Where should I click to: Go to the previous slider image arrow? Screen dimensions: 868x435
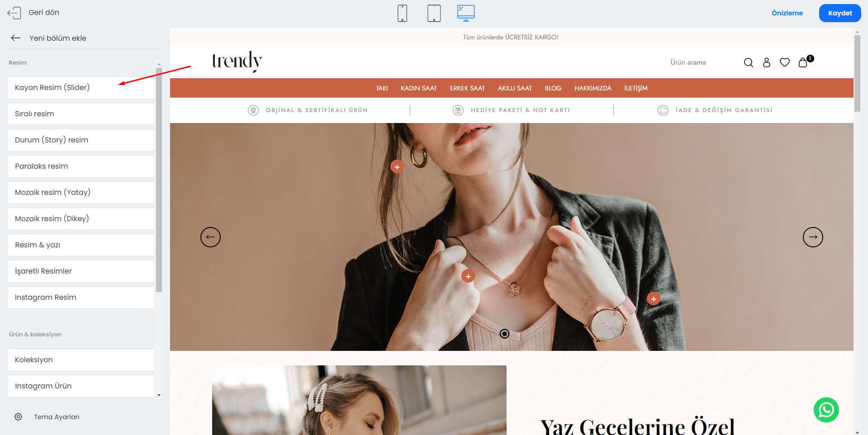210,237
